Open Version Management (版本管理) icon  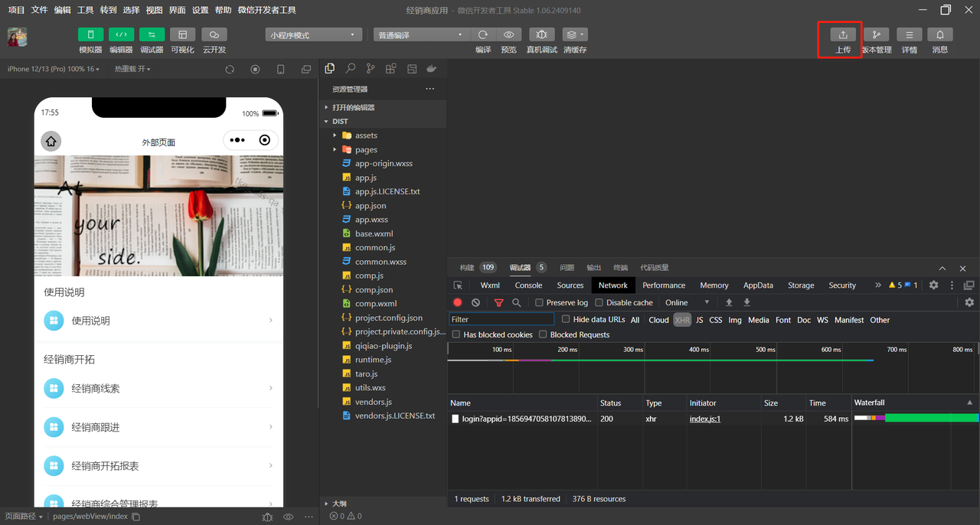pos(876,35)
